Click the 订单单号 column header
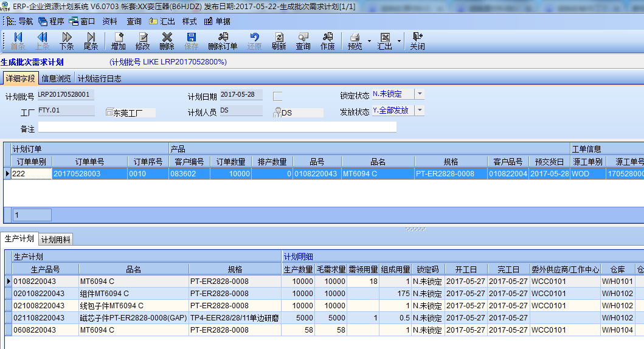This screenshot has height=349, width=644. [x=89, y=162]
